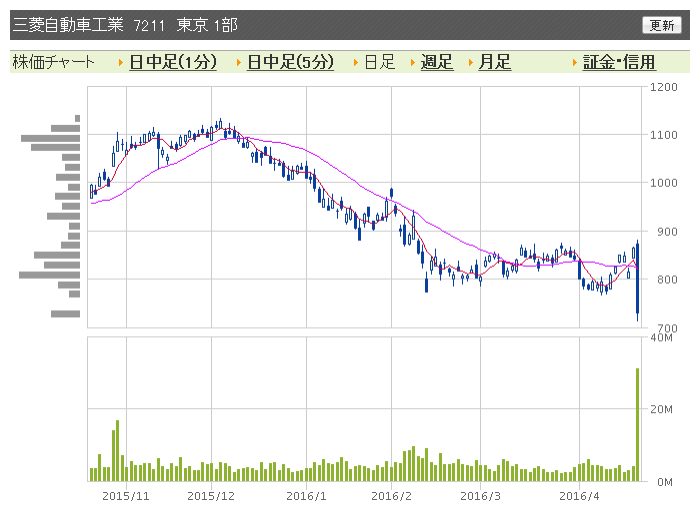
Task: Click the 20M volume axis label
Action: [662, 409]
